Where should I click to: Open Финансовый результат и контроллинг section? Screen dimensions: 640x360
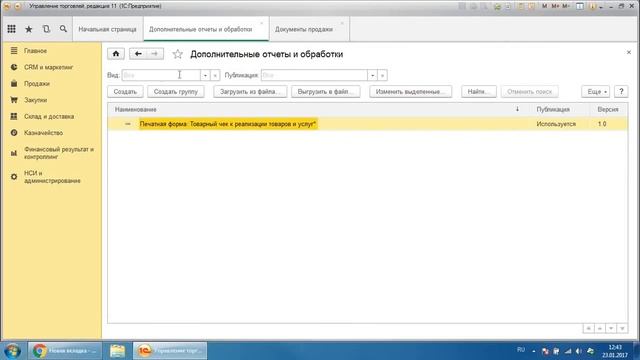[x=58, y=153]
